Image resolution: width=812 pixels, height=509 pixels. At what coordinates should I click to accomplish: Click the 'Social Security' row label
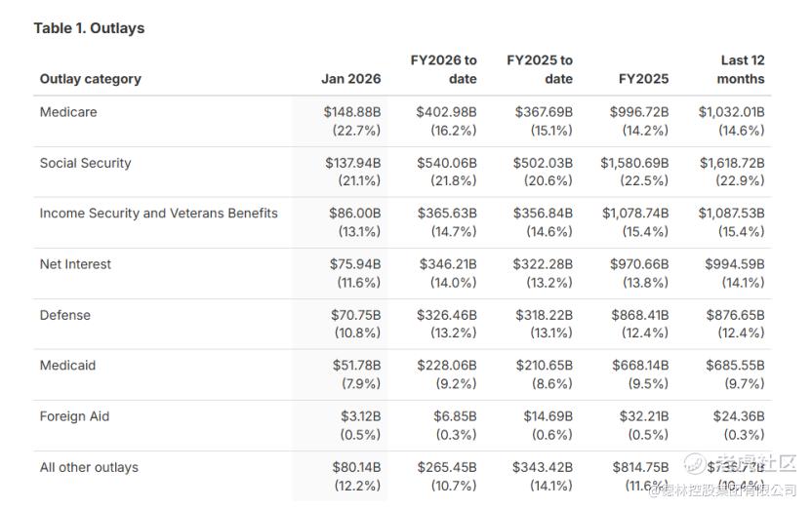click(85, 163)
